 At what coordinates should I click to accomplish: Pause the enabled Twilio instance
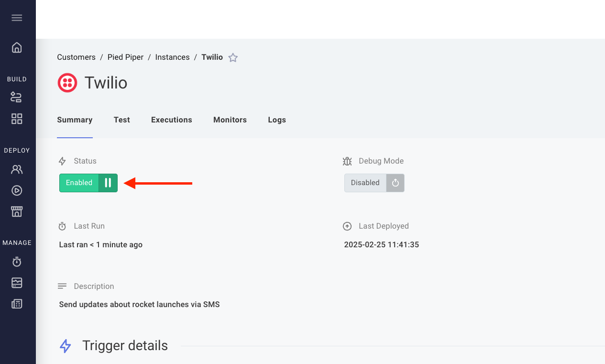click(x=108, y=183)
